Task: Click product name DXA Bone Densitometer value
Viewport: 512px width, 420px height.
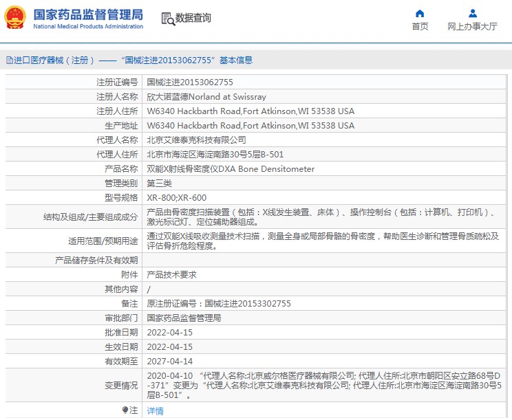Action: (x=231, y=168)
